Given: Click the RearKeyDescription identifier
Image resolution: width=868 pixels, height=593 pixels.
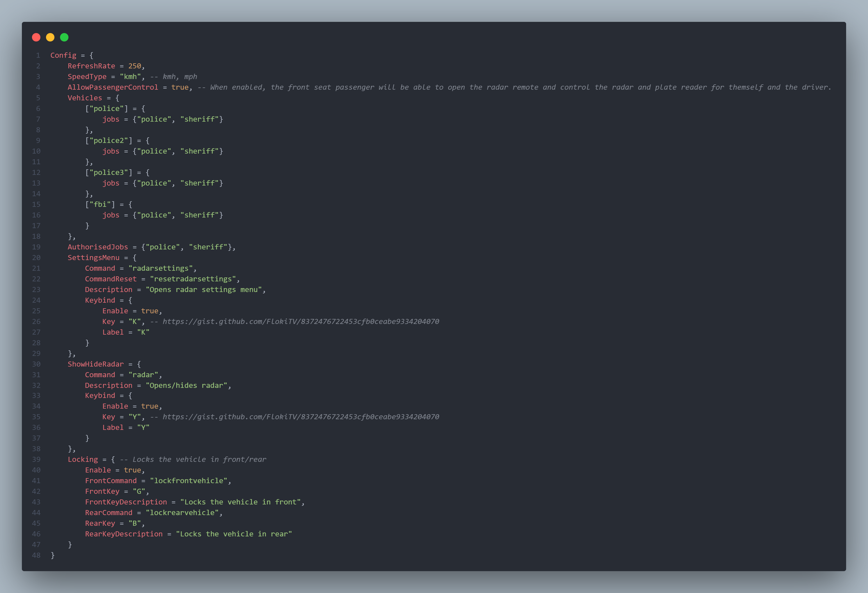Looking at the screenshot, I should pos(124,534).
